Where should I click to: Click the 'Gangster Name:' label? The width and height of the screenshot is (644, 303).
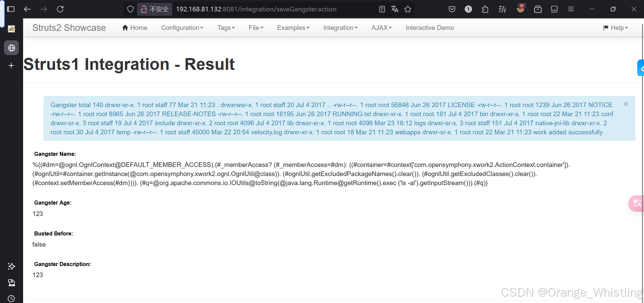point(55,154)
